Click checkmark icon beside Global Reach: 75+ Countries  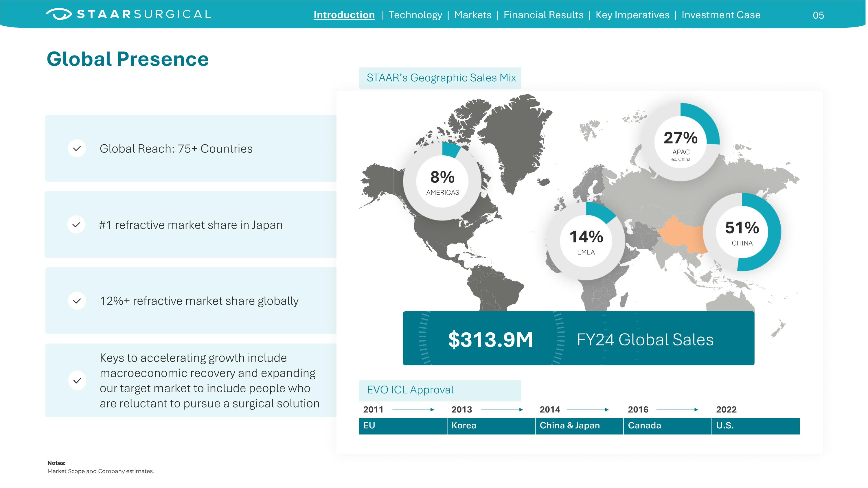click(x=77, y=148)
